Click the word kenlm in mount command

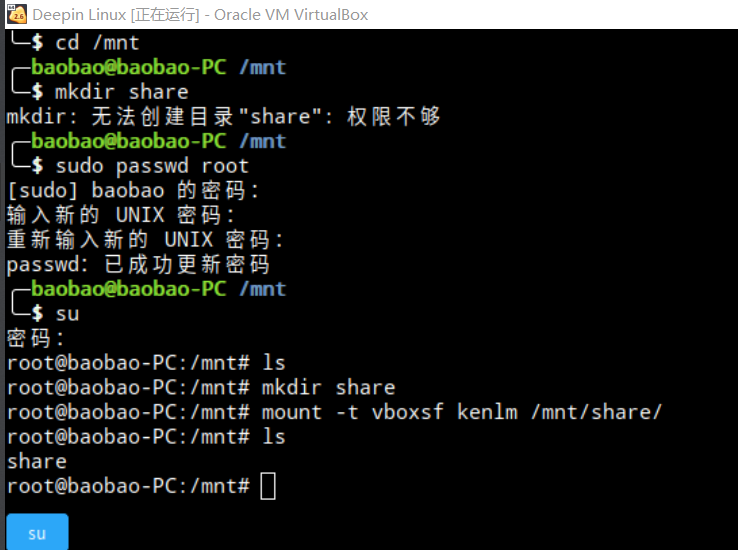(487, 412)
